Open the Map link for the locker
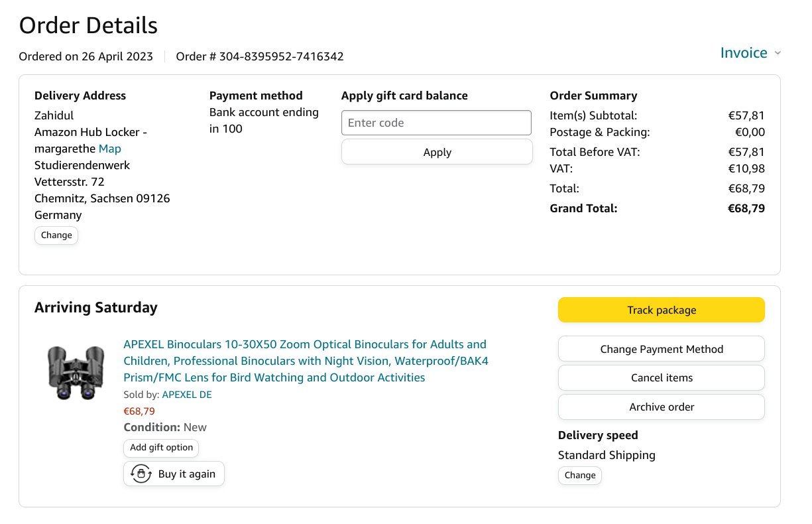 pos(109,149)
